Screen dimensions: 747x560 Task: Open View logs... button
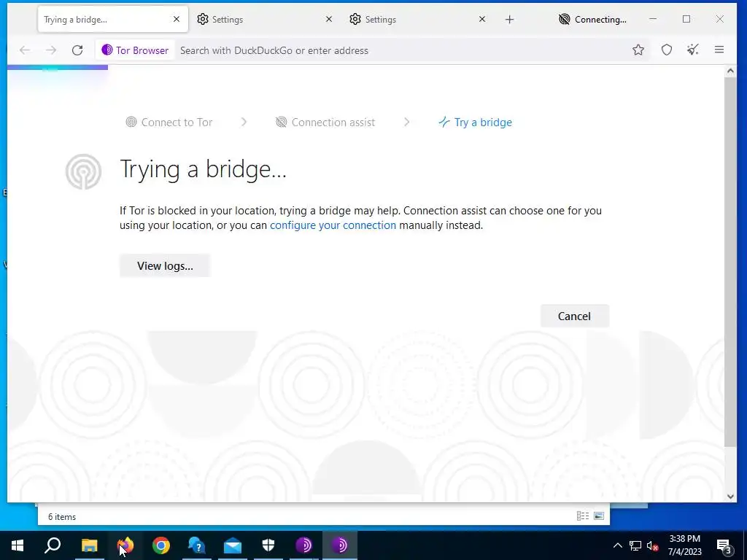click(165, 265)
